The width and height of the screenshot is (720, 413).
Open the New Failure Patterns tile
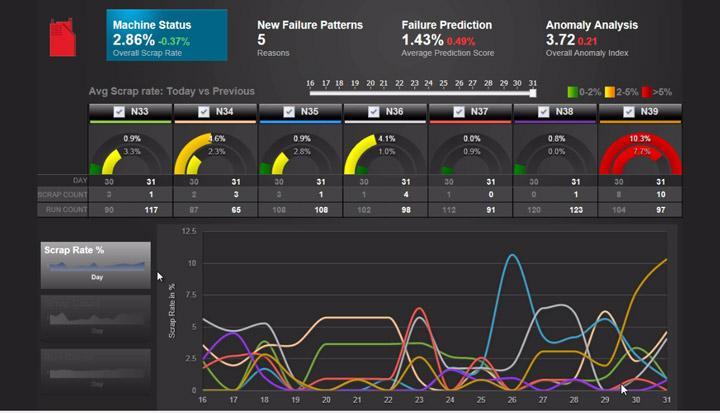[x=310, y=39]
